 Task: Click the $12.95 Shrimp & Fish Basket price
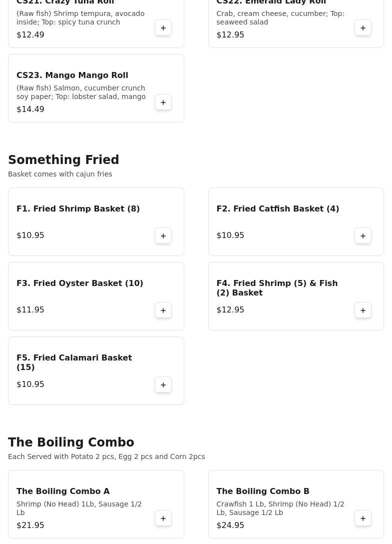coord(230,310)
